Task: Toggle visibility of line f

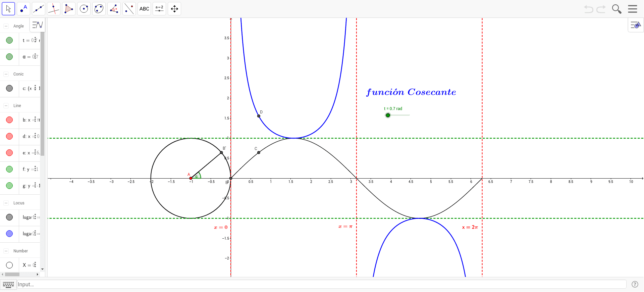Action: point(9,169)
